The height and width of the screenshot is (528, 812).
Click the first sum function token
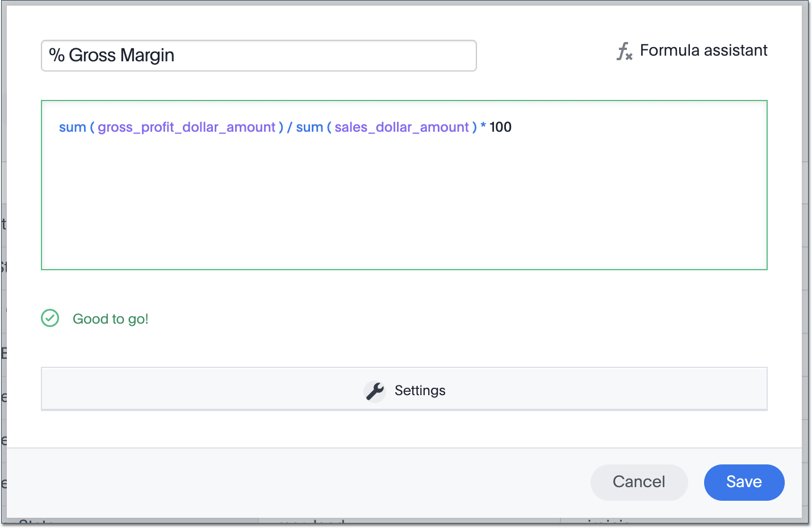[x=72, y=127]
